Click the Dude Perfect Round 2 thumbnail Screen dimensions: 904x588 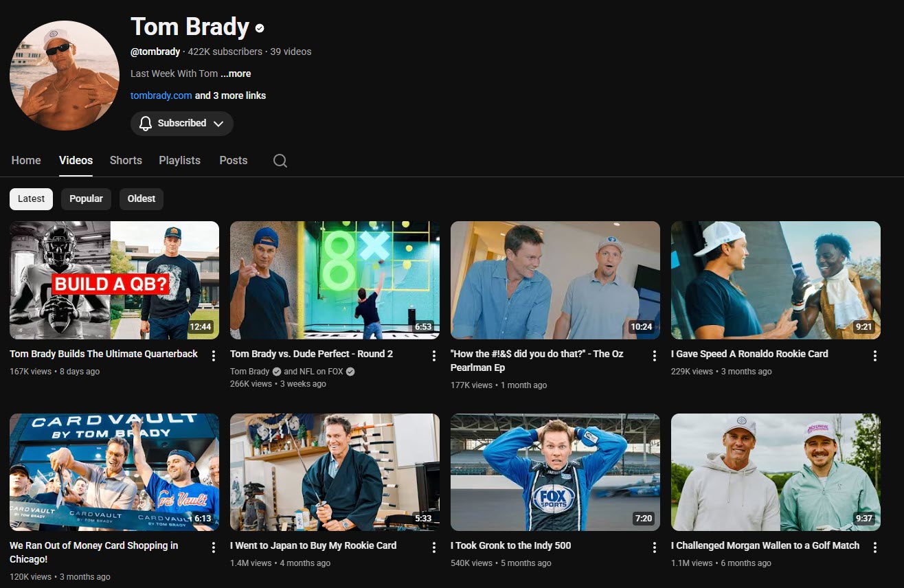335,280
